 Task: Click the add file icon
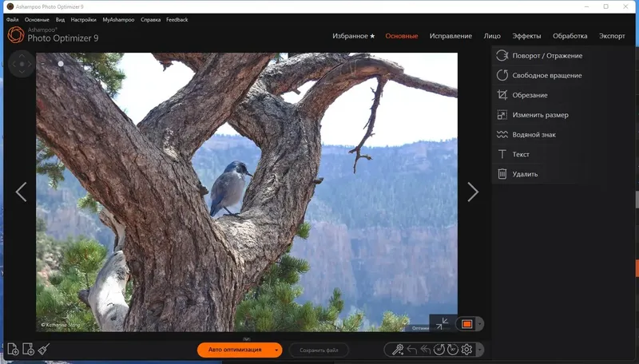pyautogui.click(x=13, y=350)
